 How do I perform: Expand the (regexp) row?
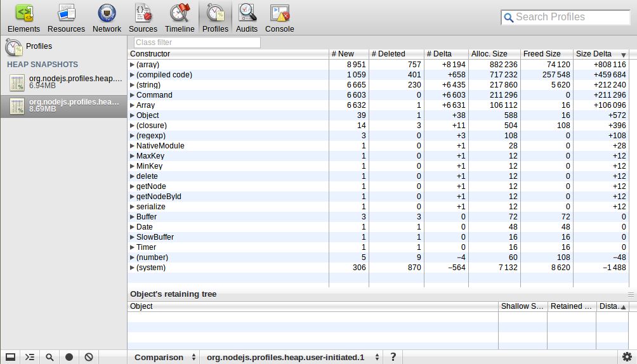tap(132, 136)
